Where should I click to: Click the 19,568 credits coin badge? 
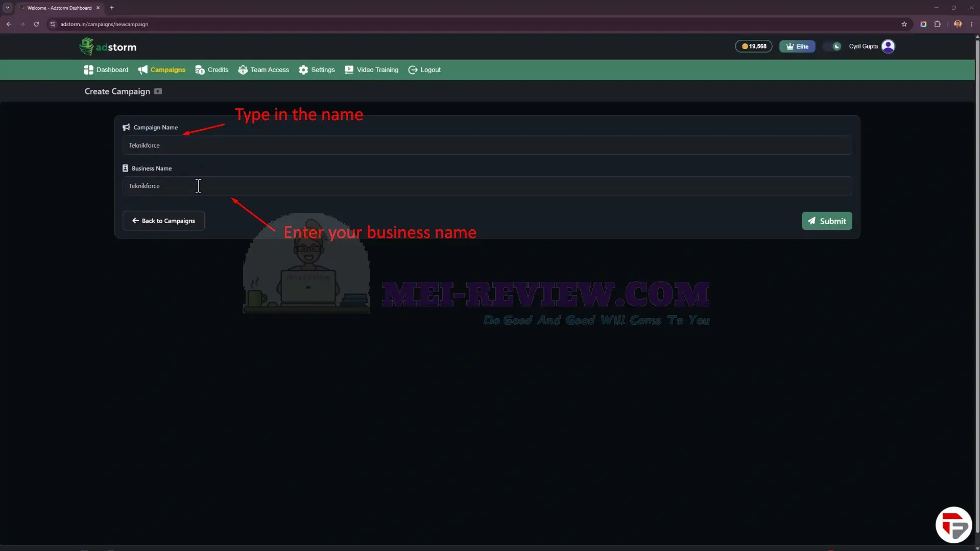(x=754, y=46)
